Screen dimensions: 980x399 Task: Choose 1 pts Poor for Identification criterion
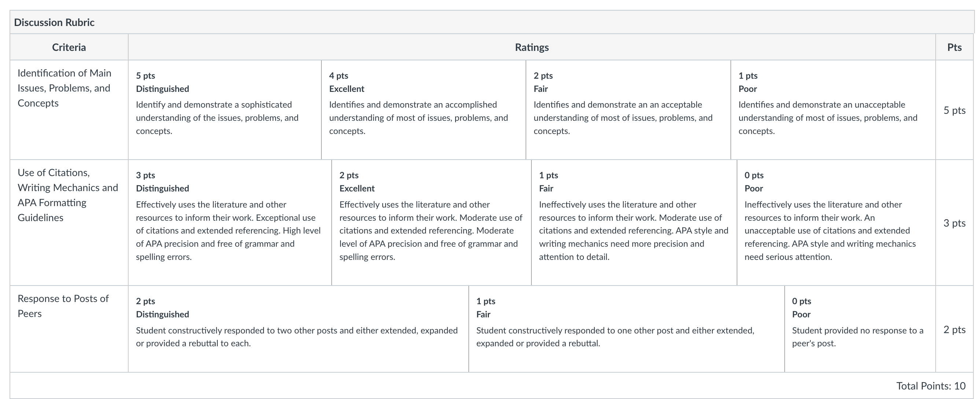tap(833, 110)
